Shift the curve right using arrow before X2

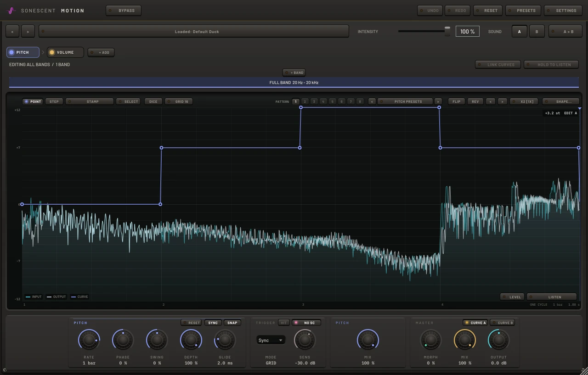point(502,101)
